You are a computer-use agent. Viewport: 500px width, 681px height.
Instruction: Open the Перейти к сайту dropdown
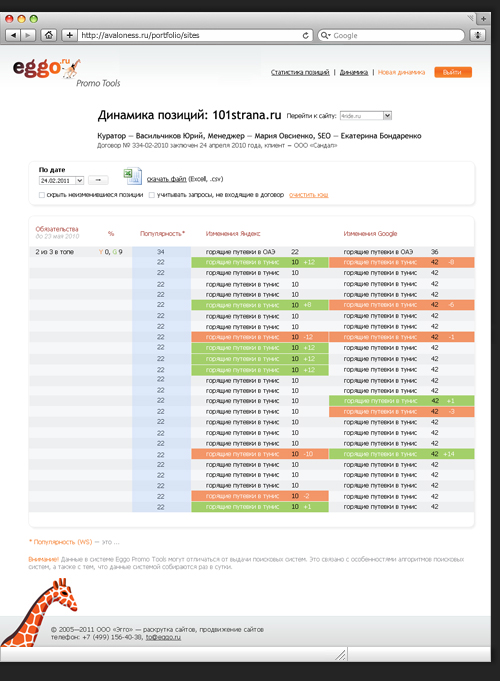[x=366, y=116]
